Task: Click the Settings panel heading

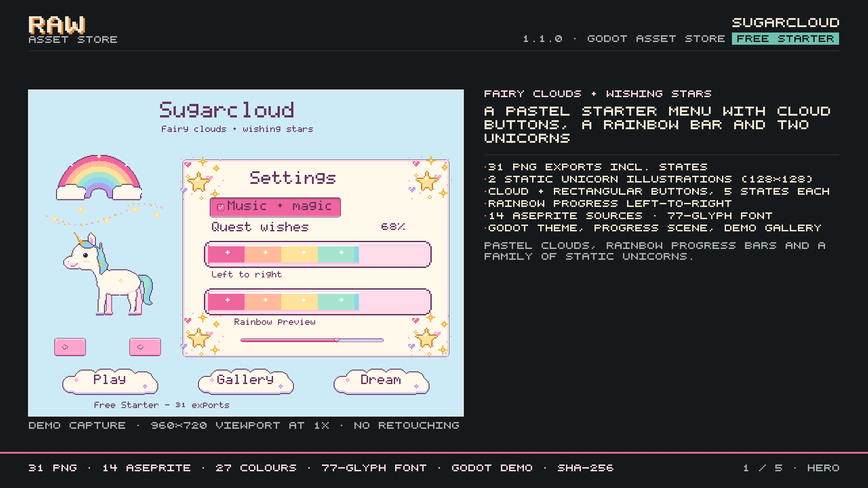Action: click(x=292, y=178)
